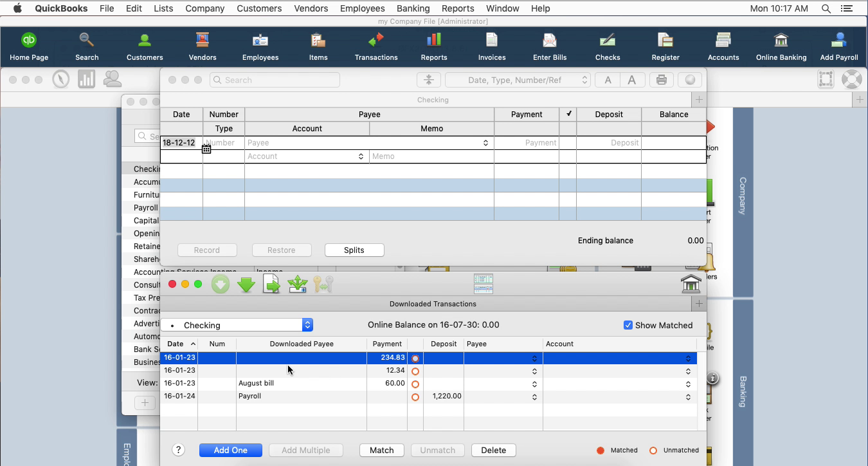Screen dimensions: 868x466
Task: Open the Payee dropdown in register entry
Action: pos(485,143)
